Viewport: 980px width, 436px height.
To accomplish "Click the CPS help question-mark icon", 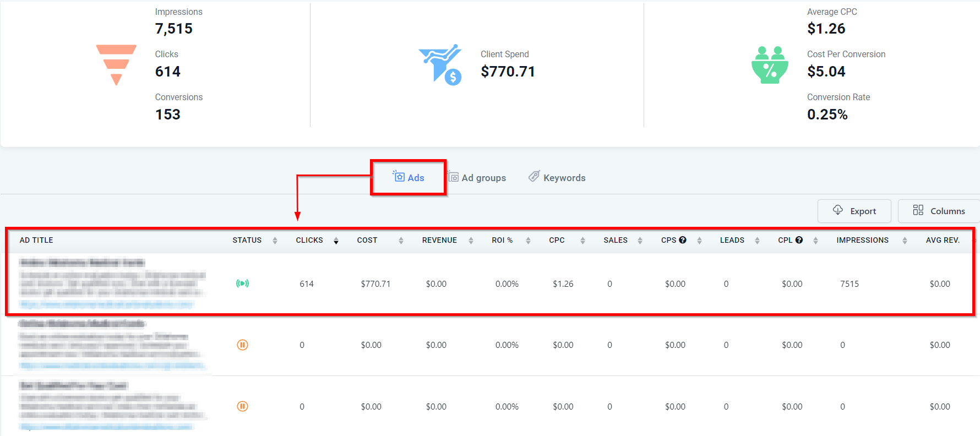I will (683, 240).
